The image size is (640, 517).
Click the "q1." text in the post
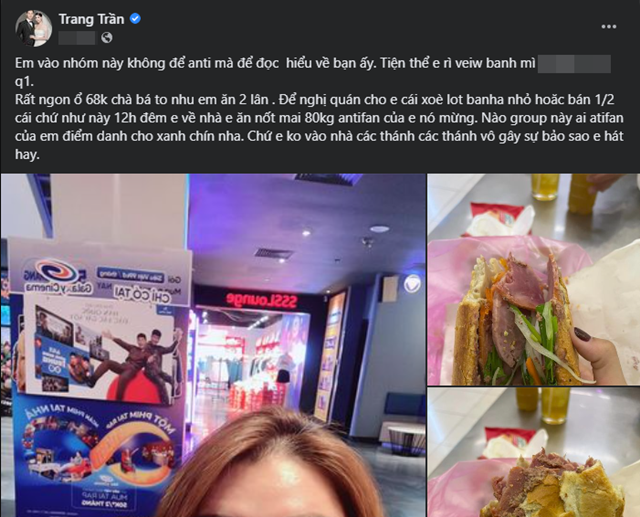[x=24, y=81]
